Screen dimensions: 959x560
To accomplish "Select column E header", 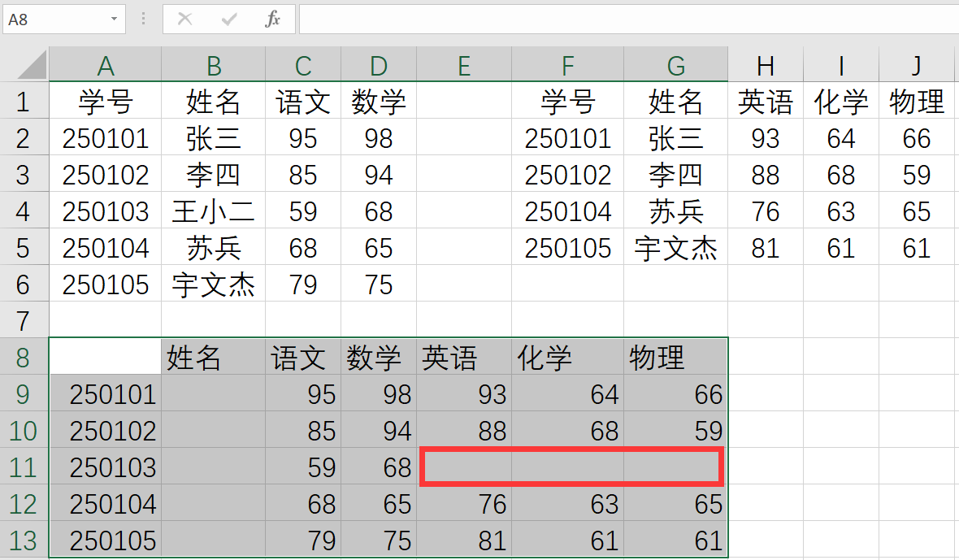I will [x=464, y=66].
